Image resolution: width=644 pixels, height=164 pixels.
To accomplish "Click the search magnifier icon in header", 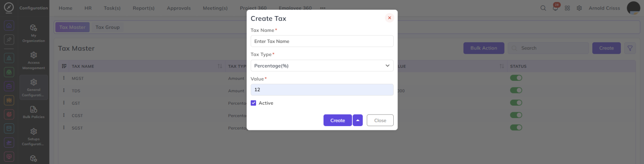I will click(543, 8).
